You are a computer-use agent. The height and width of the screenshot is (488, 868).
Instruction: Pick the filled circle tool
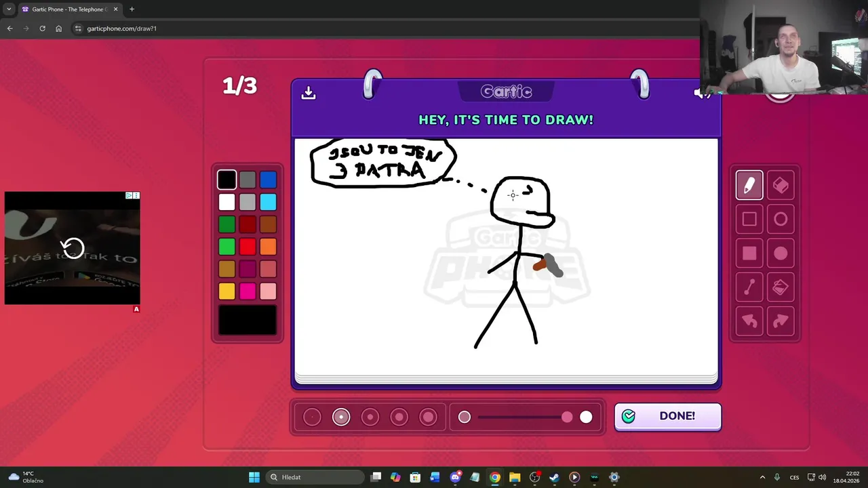point(781,253)
